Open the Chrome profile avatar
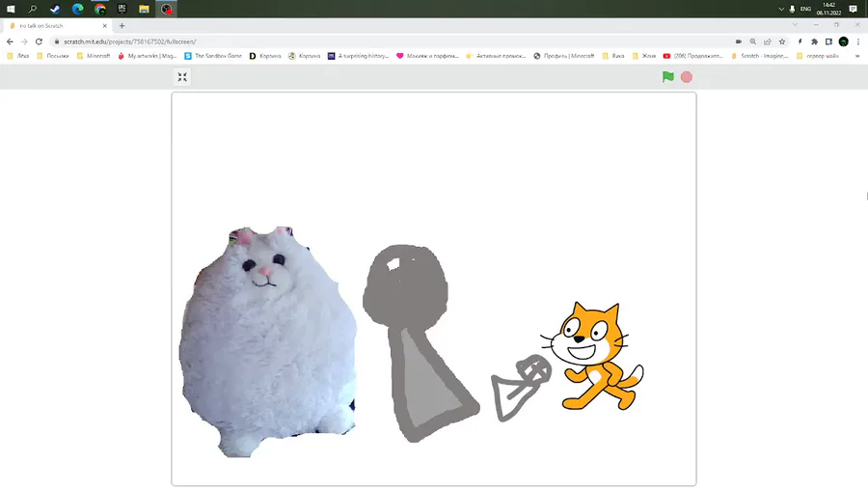Image resolution: width=868 pixels, height=488 pixels. coord(843,41)
